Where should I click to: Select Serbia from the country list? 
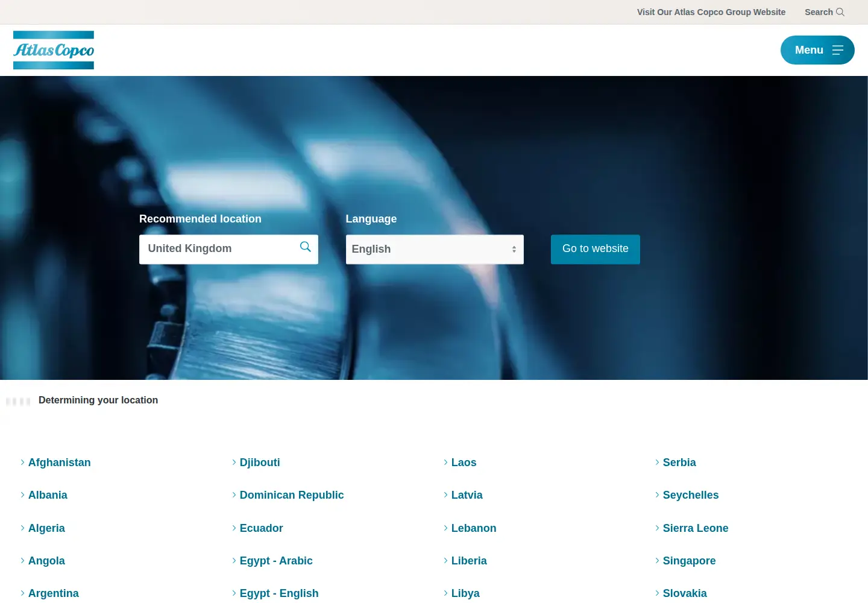[679, 463]
